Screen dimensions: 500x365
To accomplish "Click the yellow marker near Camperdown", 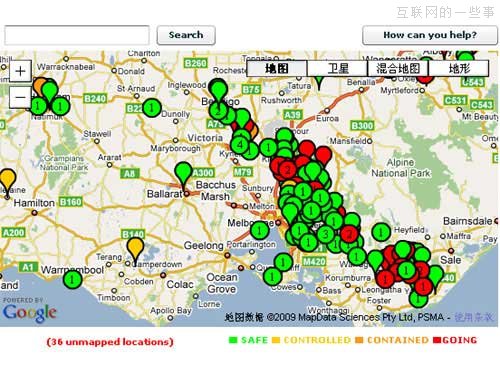I will click(x=135, y=248).
